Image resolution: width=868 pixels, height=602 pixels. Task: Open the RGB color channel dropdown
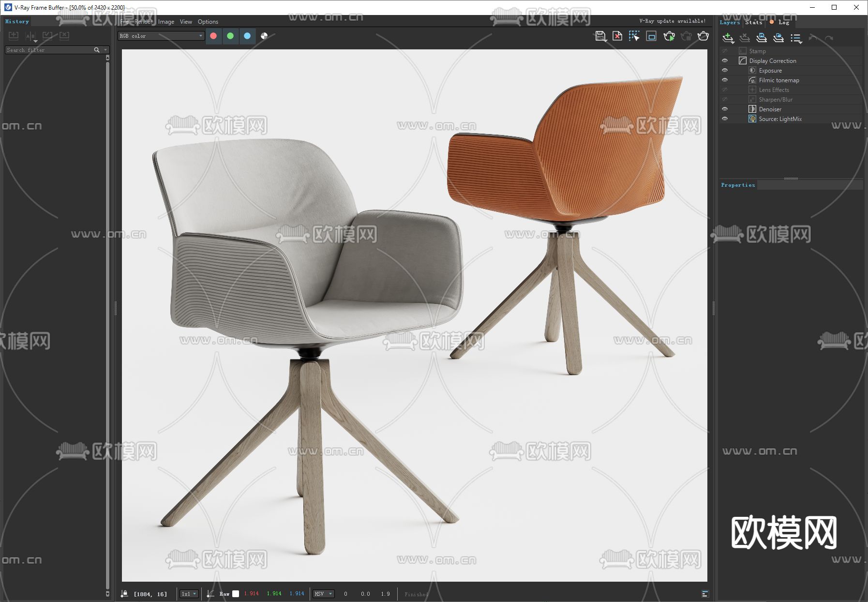pyautogui.click(x=161, y=36)
